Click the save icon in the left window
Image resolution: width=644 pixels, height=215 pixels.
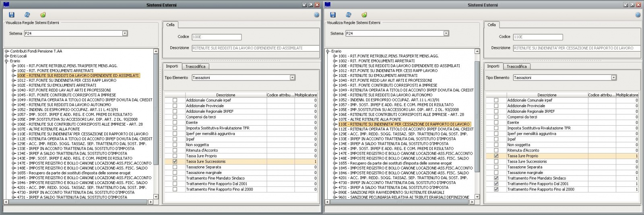[11, 14]
